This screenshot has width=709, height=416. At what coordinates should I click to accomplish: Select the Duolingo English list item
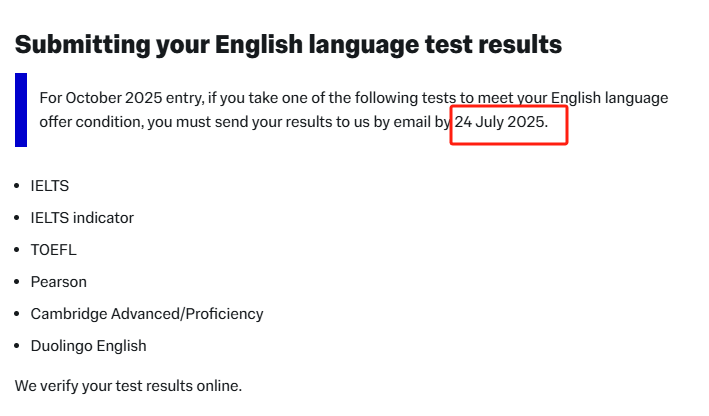[89, 346]
